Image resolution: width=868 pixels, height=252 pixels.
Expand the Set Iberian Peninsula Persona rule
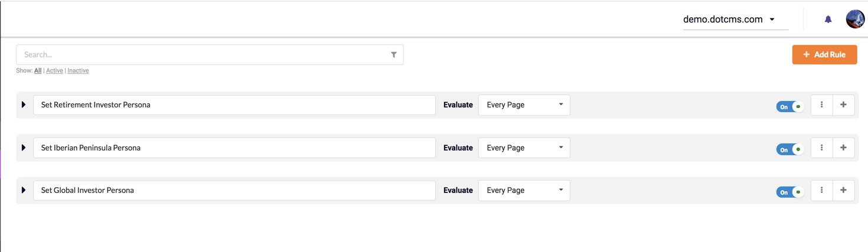point(24,148)
